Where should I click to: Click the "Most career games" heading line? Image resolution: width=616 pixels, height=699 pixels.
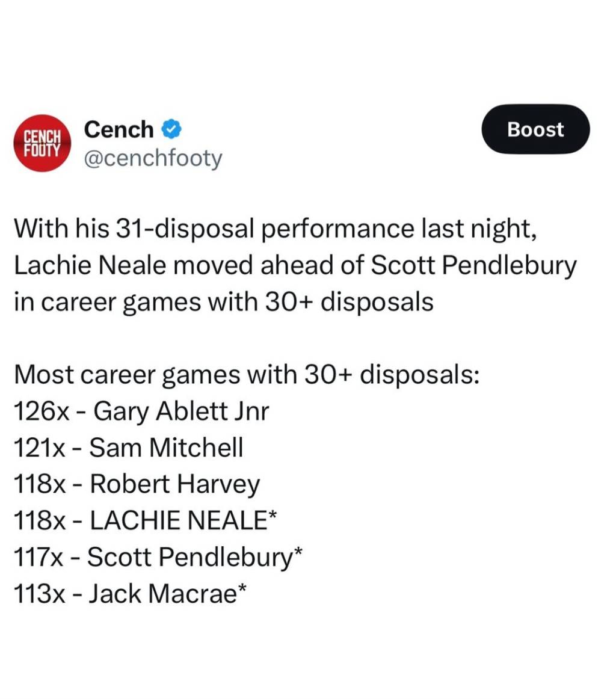click(245, 376)
